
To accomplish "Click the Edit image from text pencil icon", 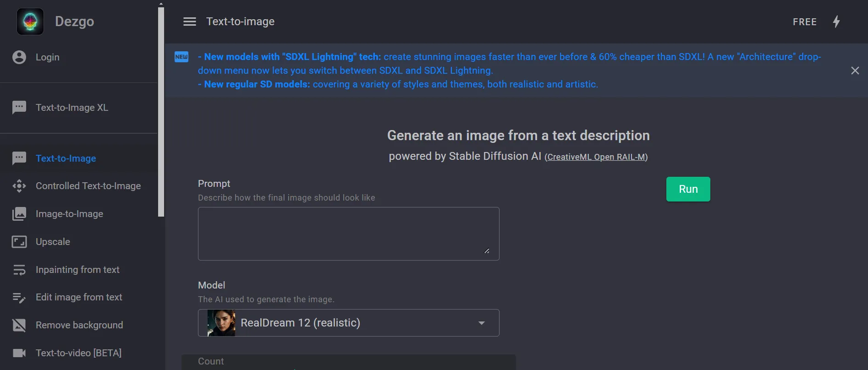I will (19, 298).
